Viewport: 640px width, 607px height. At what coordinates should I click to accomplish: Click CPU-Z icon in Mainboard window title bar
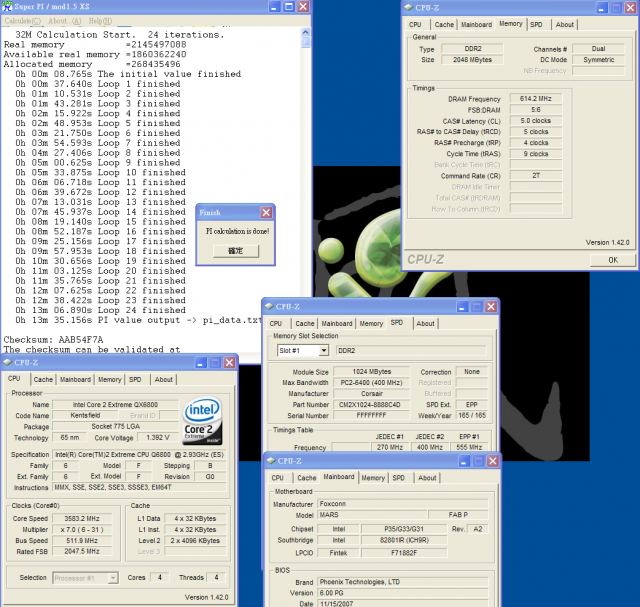[x=271, y=460]
